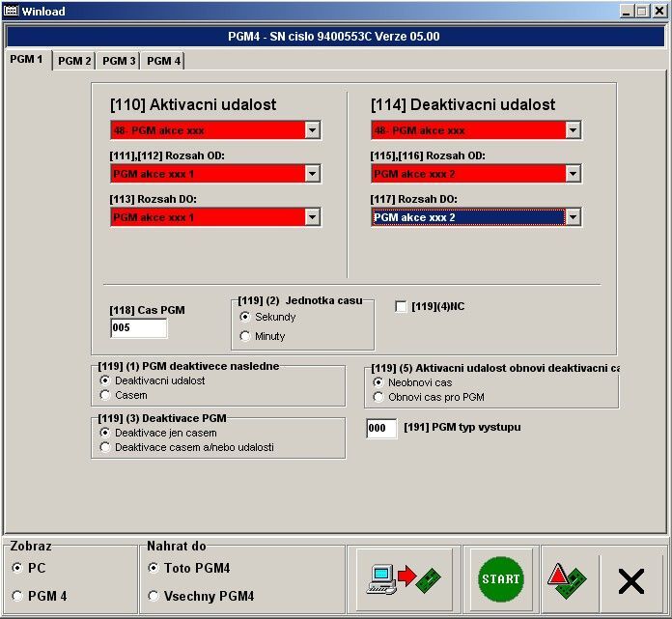Click the black X cancel icon
Screen dimensions: 672x619
[630, 579]
